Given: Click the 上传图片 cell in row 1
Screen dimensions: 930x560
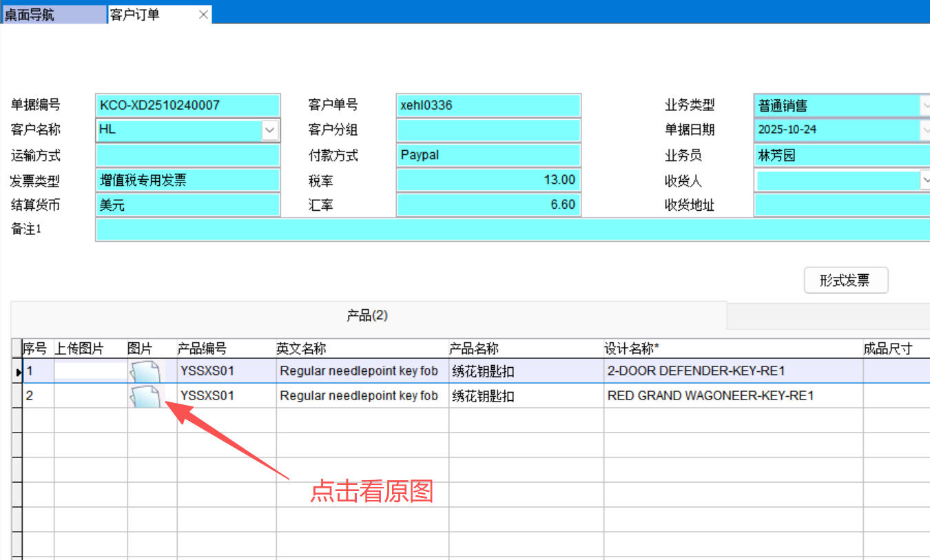Looking at the screenshot, I should (x=90, y=371).
